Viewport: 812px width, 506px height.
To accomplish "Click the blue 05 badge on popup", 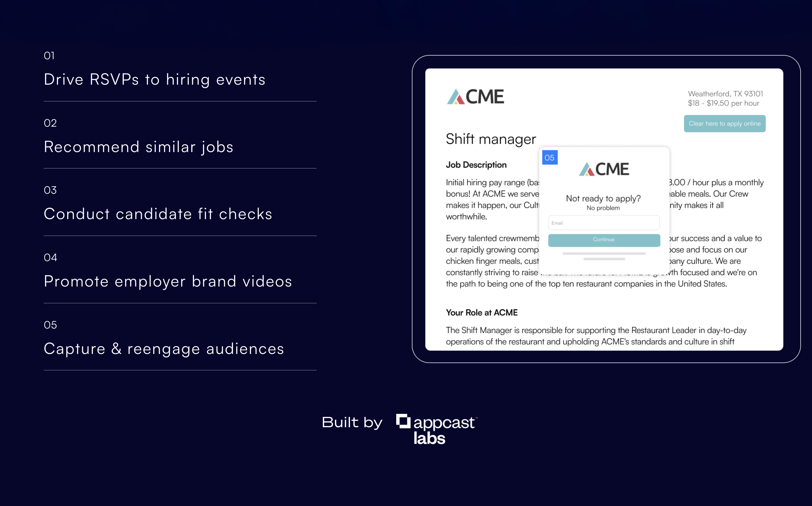I will [549, 158].
